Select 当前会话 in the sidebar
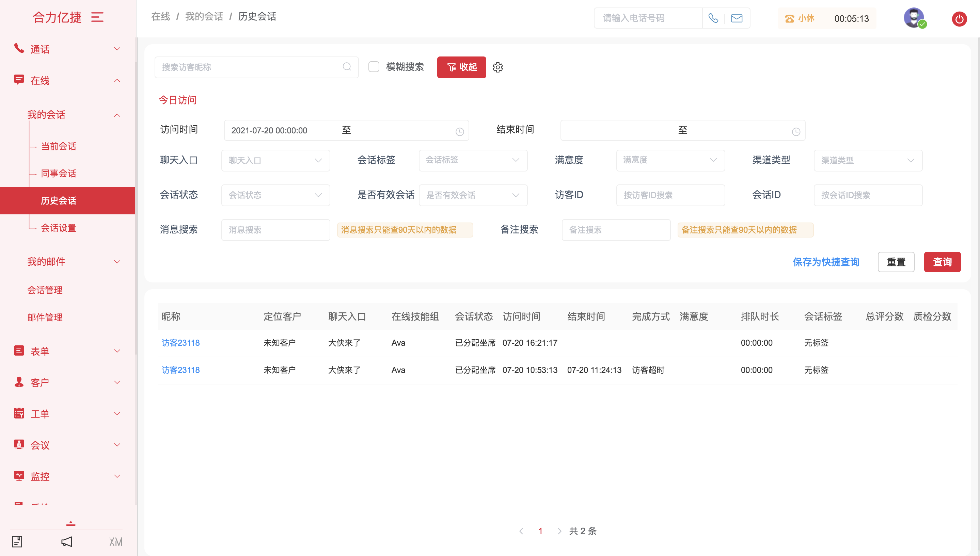This screenshot has width=980, height=556. click(x=59, y=146)
